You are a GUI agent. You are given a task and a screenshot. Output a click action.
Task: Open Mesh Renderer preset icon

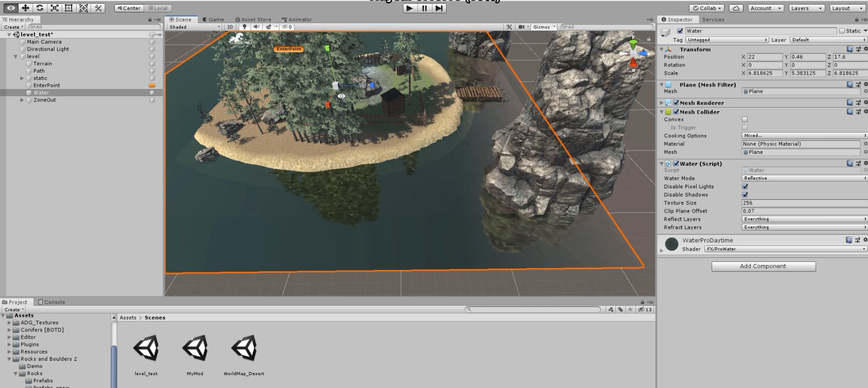pyautogui.click(x=858, y=103)
